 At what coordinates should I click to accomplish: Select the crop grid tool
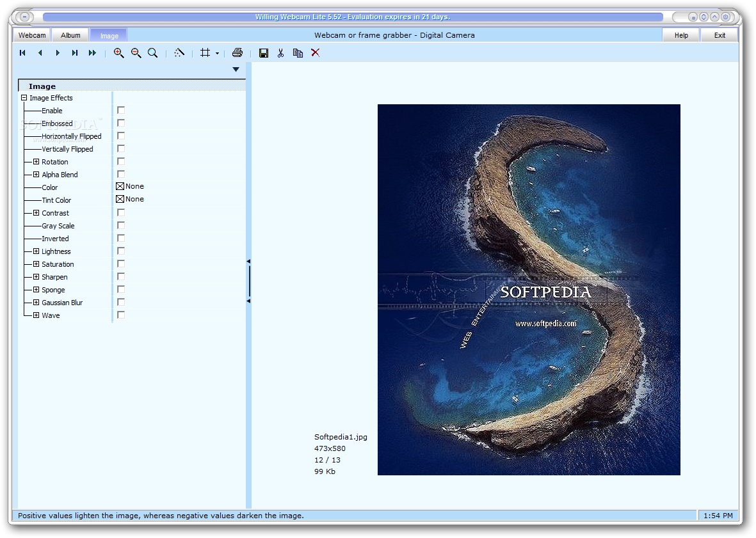(x=205, y=53)
